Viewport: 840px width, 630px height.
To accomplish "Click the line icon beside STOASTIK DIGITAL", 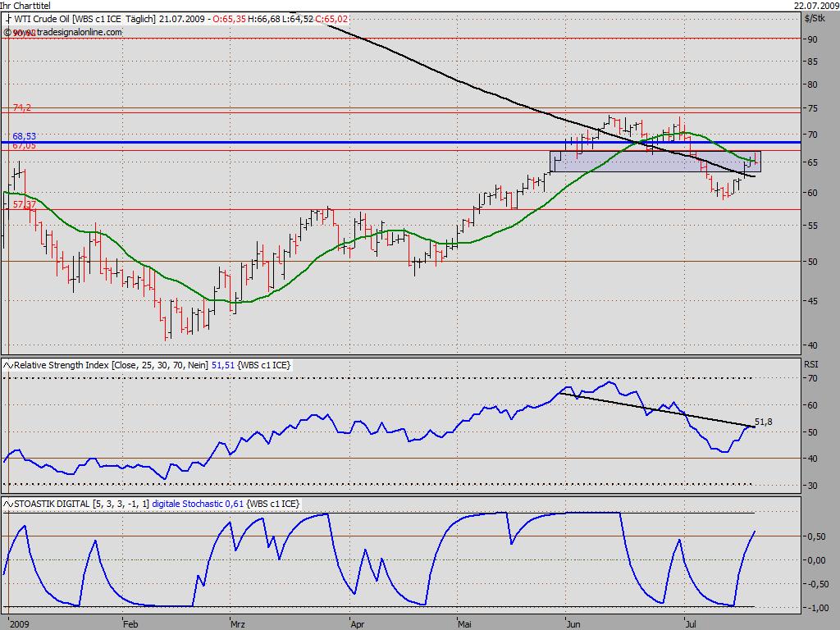I will click(8, 504).
